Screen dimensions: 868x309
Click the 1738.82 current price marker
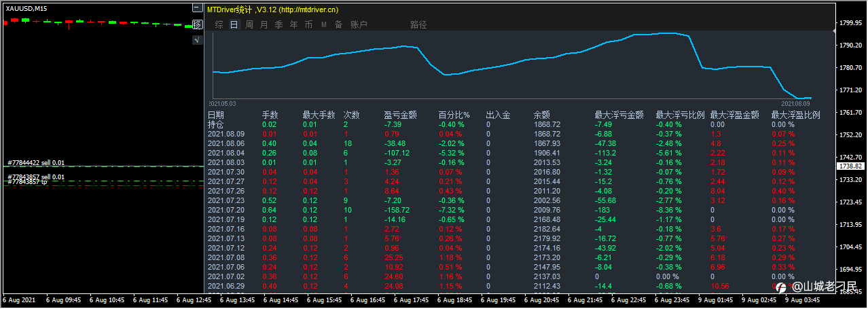pos(850,166)
